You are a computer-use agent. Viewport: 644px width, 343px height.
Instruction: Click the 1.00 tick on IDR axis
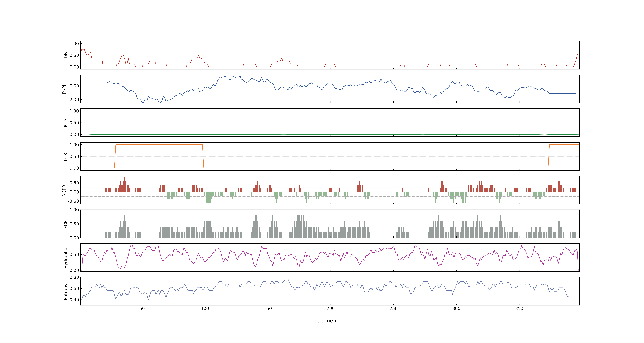pos(74,44)
